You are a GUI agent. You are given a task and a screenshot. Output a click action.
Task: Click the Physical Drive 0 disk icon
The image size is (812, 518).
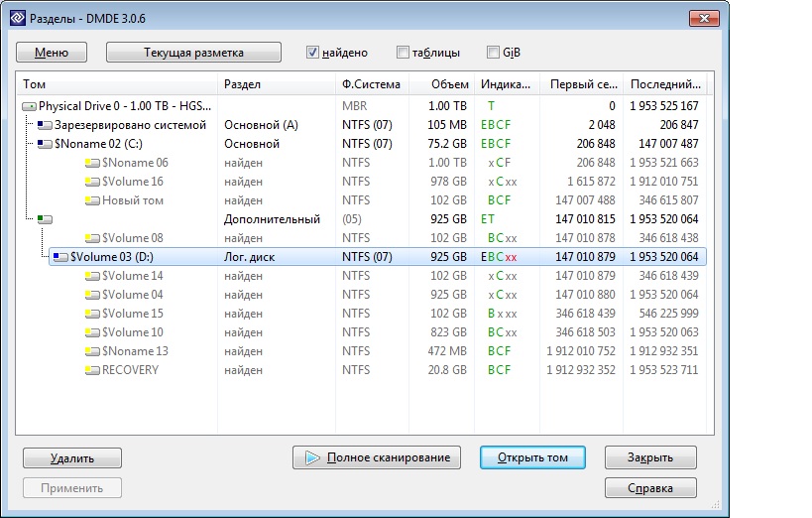pos(29,106)
